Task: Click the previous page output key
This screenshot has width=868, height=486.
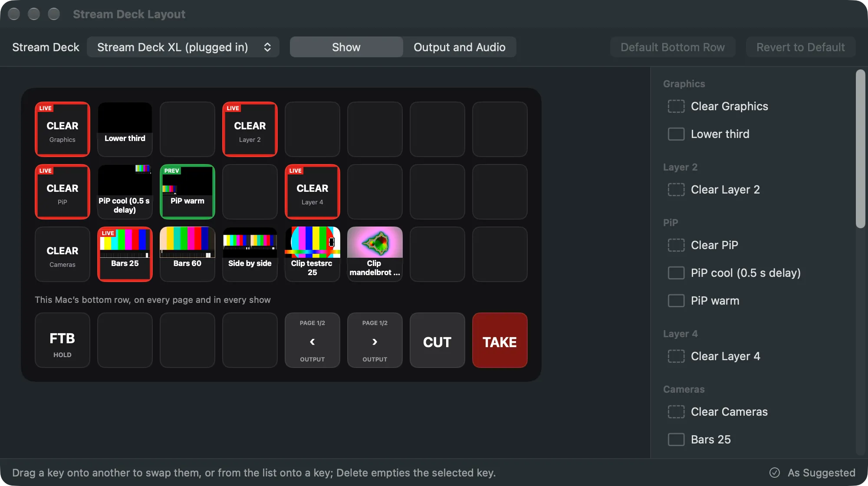Action: pos(312,340)
